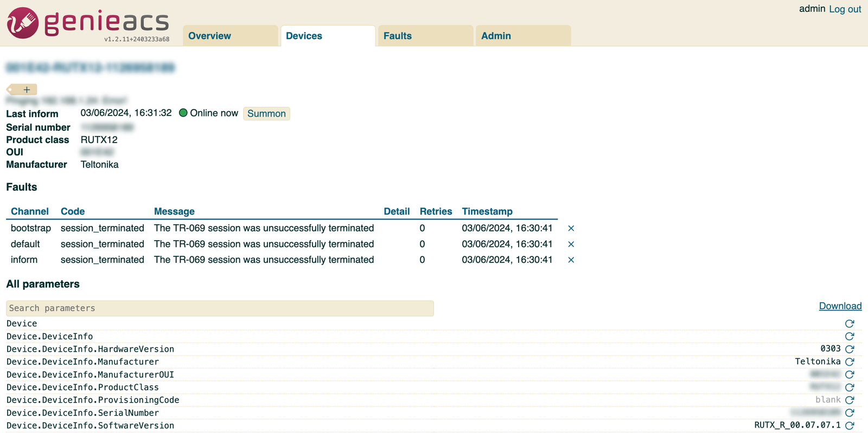The width and height of the screenshot is (868, 433).
Task: Click the default channel cell
Action: [25, 244]
